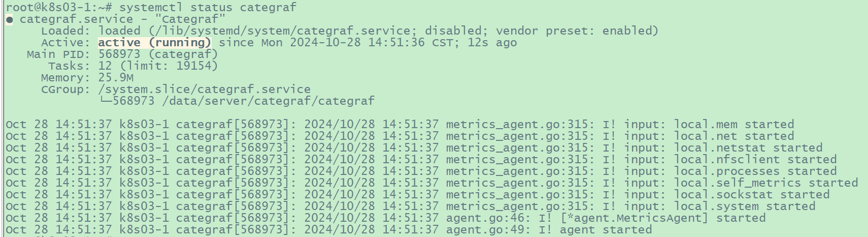Click the "local.mem started" log entry
This screenshot has width=868, height=237.
[x=733, y=125]
